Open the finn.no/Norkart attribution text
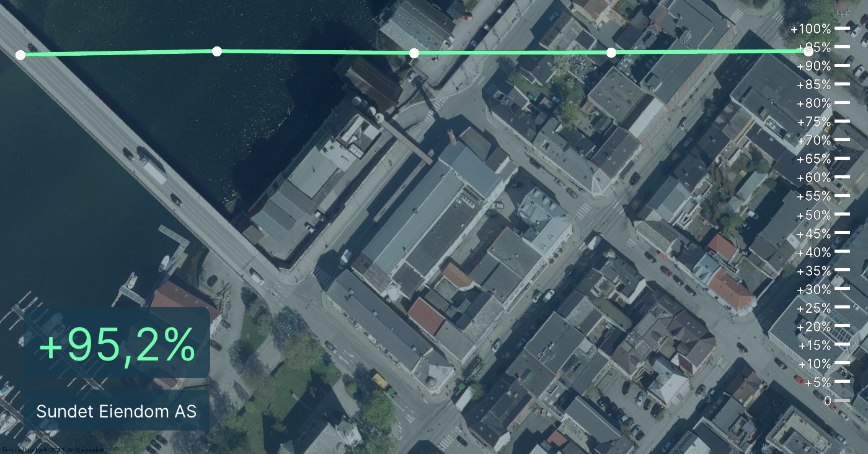This screenshot has height=454, width=868. coord(53,450)
